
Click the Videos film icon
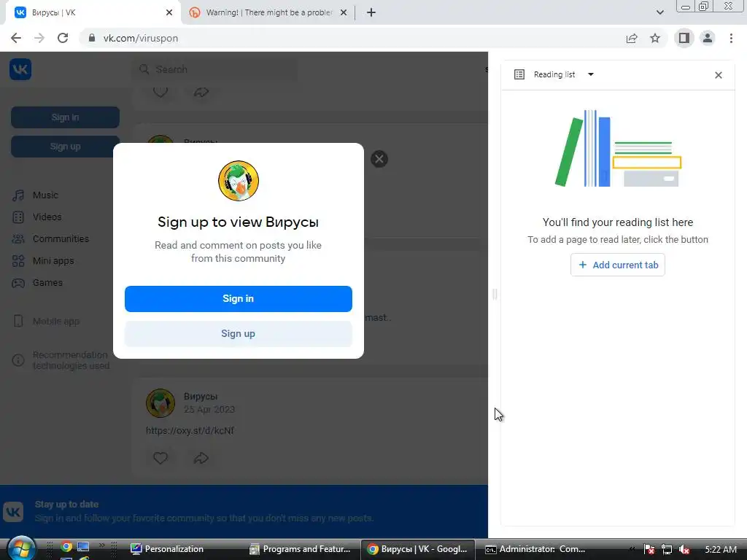[18, 217]
